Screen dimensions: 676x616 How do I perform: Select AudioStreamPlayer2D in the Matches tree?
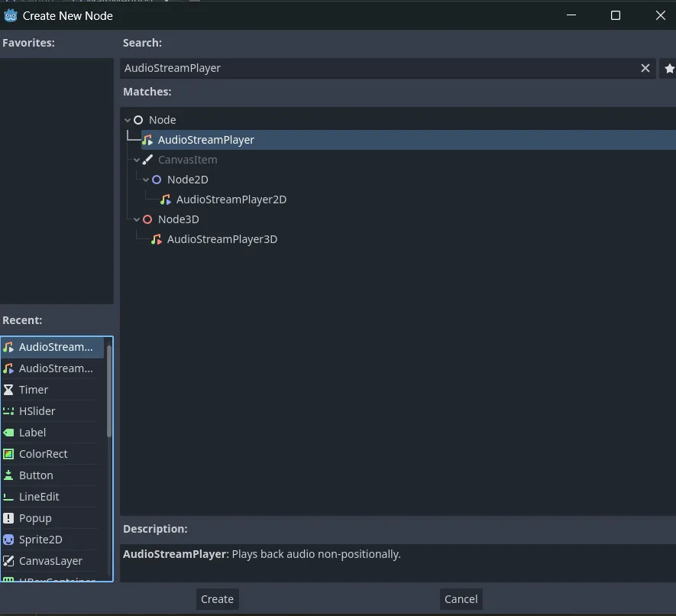tap(231, 199)
